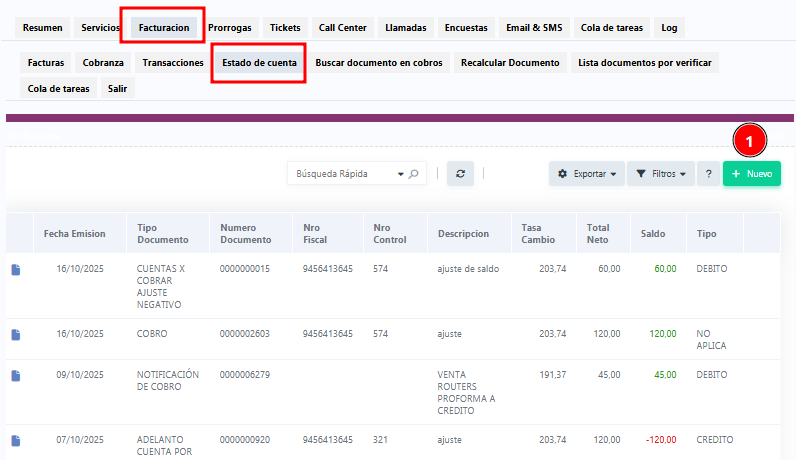Click the question mark help button

click(708, 173)
